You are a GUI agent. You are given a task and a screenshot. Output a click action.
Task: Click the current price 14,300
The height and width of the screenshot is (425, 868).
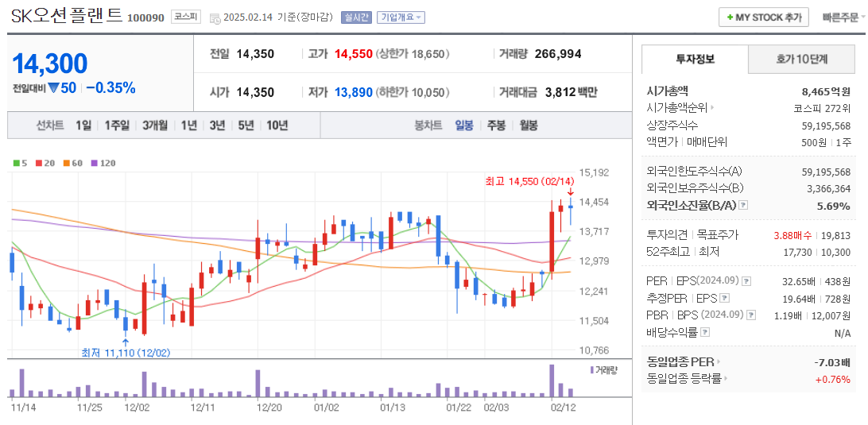(49, 63)
